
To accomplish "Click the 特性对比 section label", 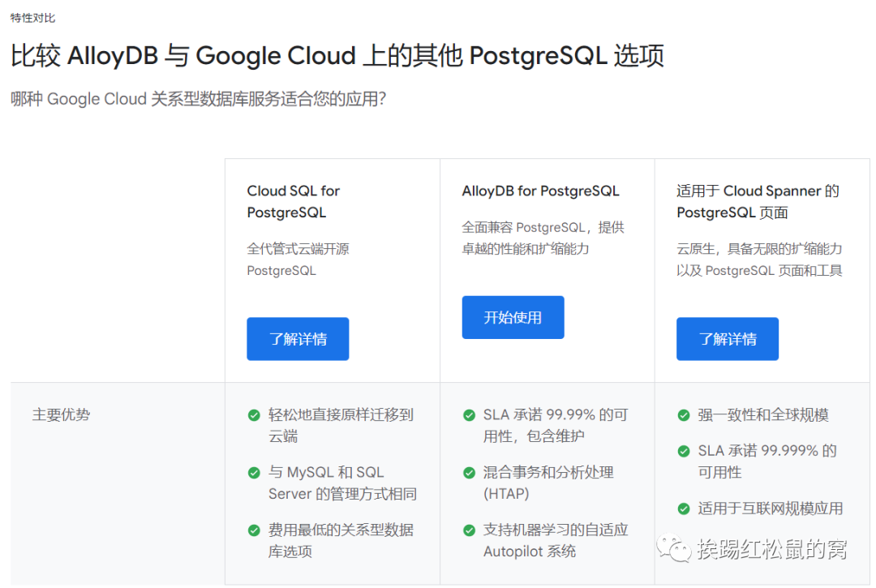I will (33, 18).
